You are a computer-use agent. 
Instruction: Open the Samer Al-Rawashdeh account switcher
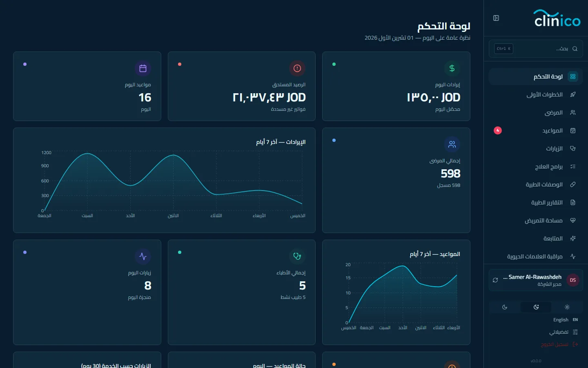[x=536, y=280]
